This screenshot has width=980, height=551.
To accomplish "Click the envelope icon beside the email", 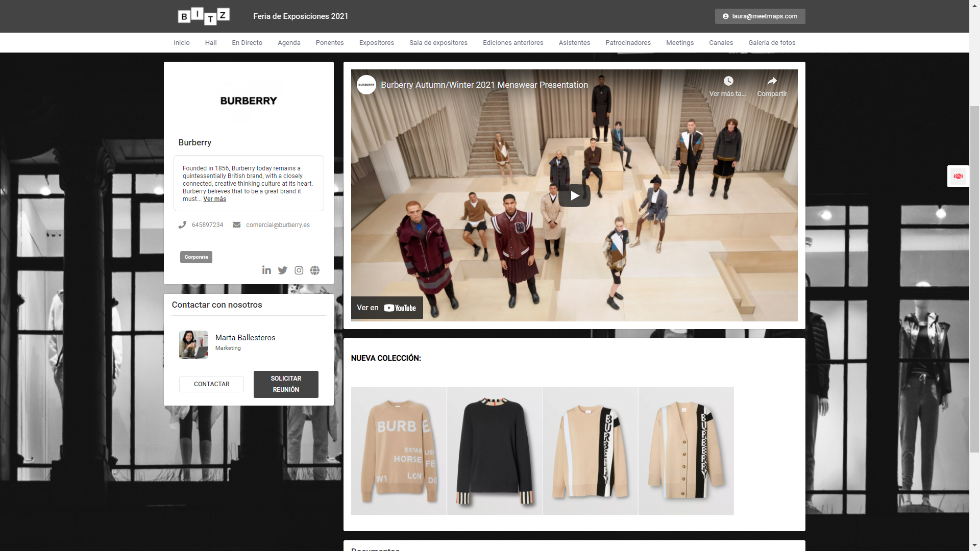I will tap(236, 225).
